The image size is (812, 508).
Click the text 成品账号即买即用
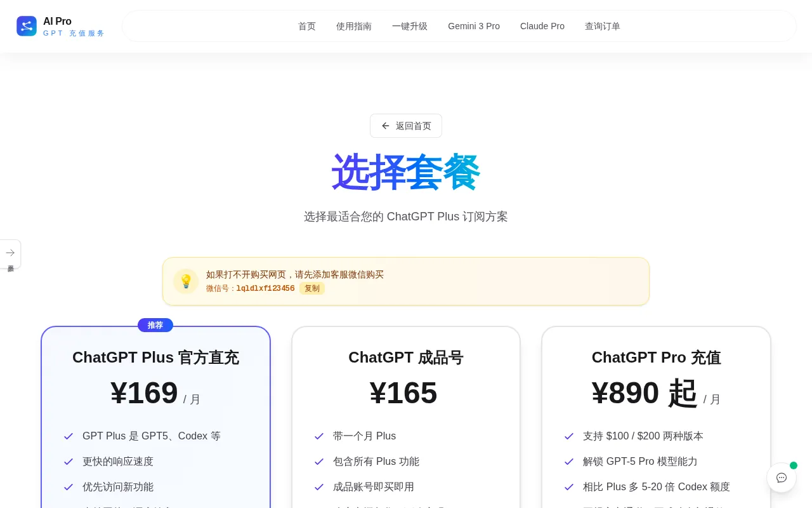[374, 487]
